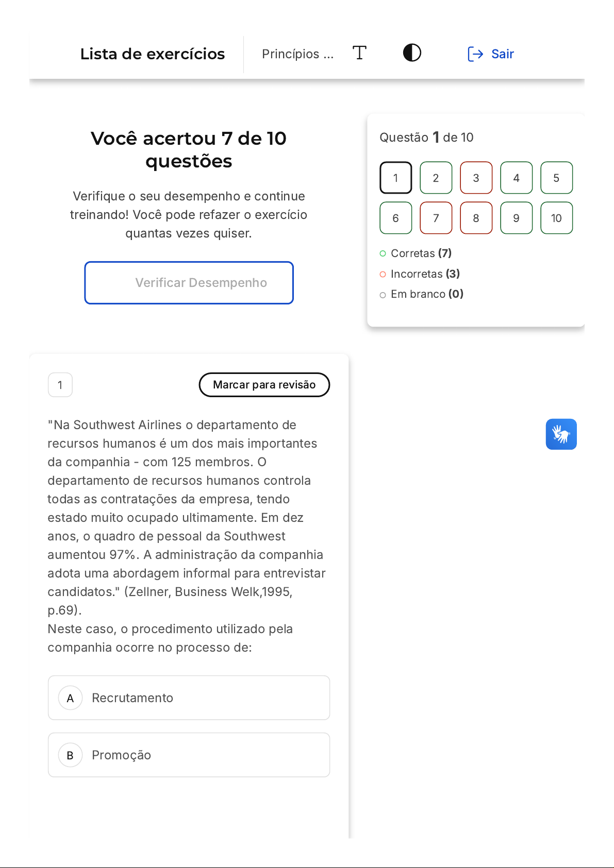Click the Sair exit link

pos(491,54)
